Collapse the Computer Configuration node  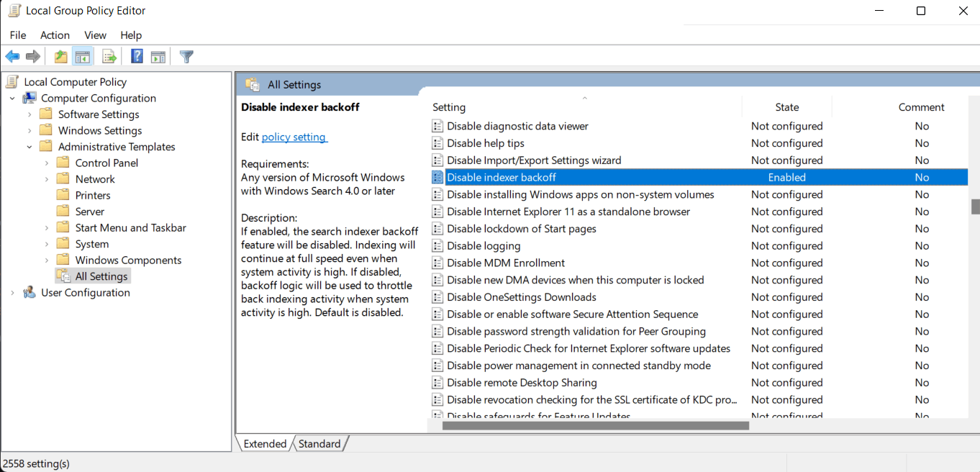(12, 99)
